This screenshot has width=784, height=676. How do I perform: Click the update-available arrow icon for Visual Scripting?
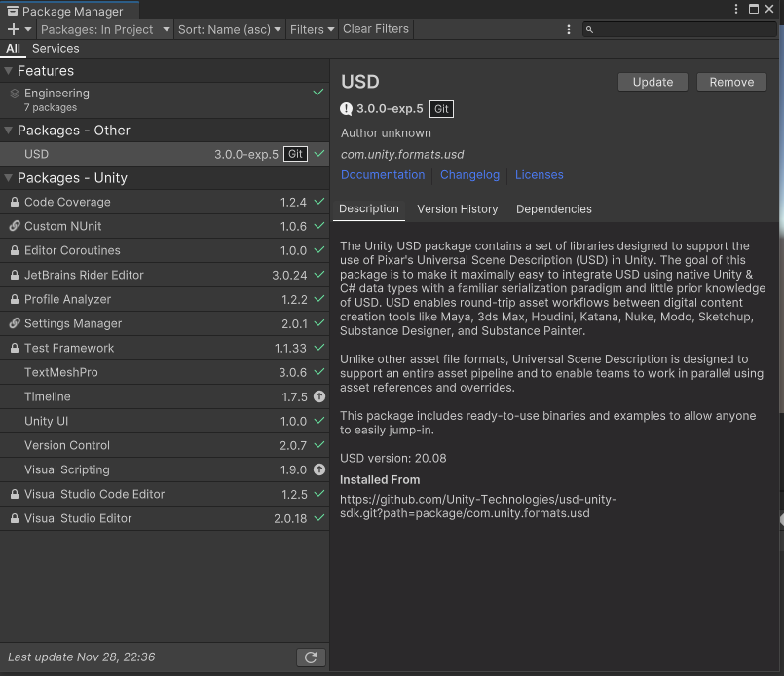pos(319,469)
